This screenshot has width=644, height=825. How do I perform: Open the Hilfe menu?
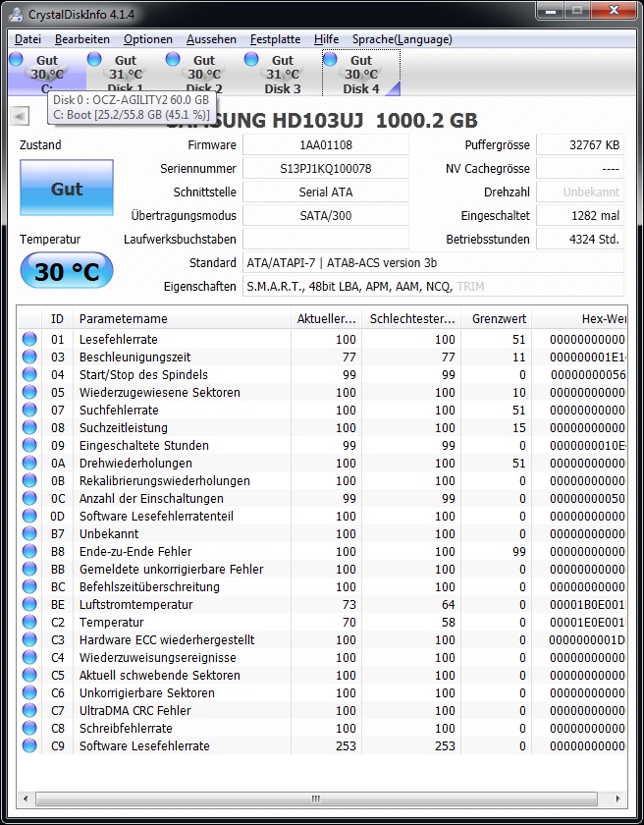[x=327, y=39]
